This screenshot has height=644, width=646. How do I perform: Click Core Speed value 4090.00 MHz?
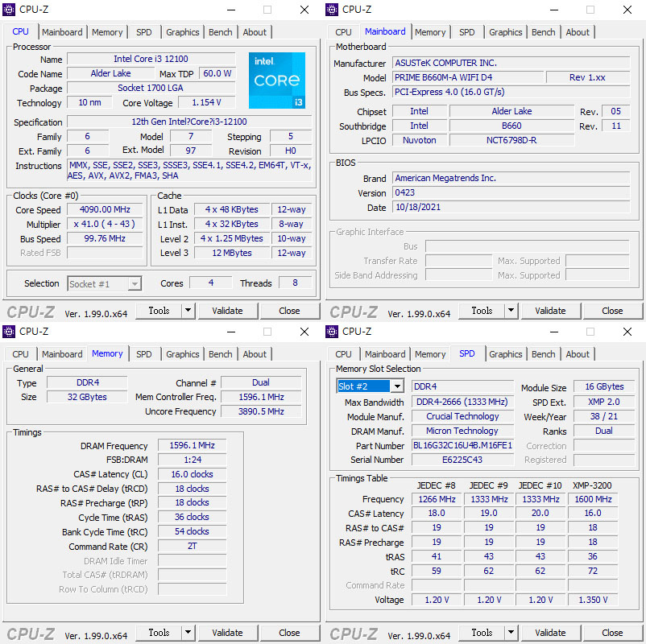(x=105, y=209)
